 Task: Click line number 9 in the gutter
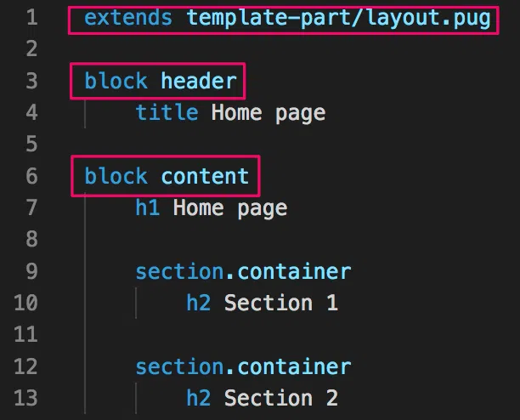(31, 271)
